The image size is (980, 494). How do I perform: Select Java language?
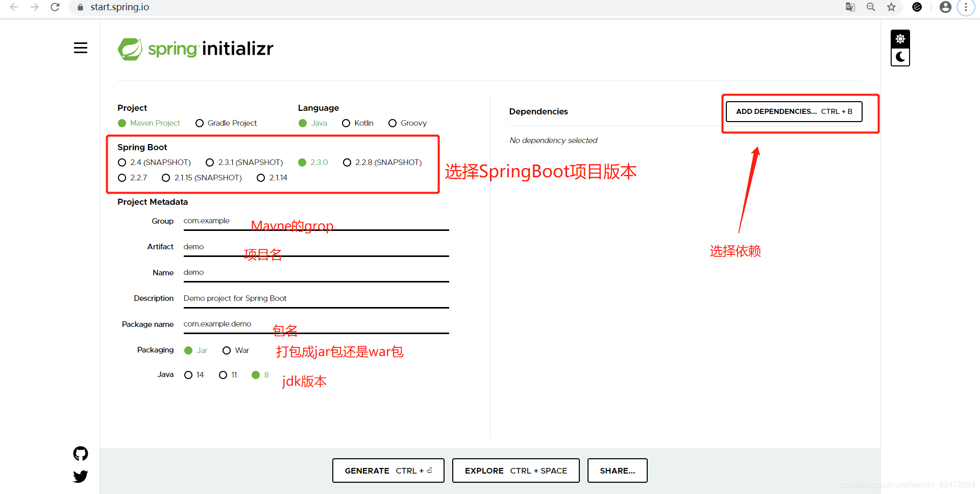pyautogui.click(x=313, y=123)
